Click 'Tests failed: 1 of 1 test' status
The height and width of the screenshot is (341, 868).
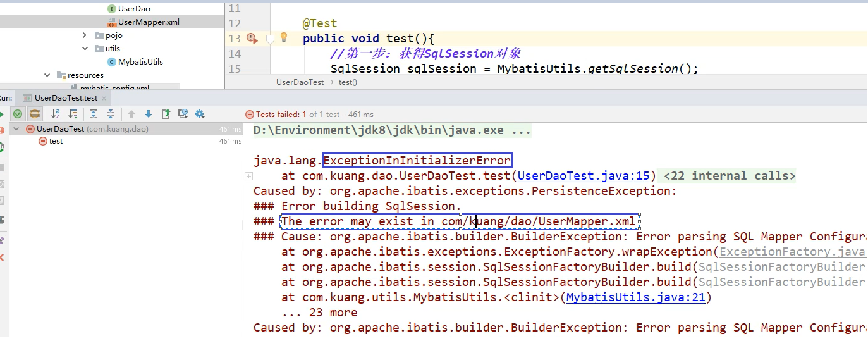309,115
